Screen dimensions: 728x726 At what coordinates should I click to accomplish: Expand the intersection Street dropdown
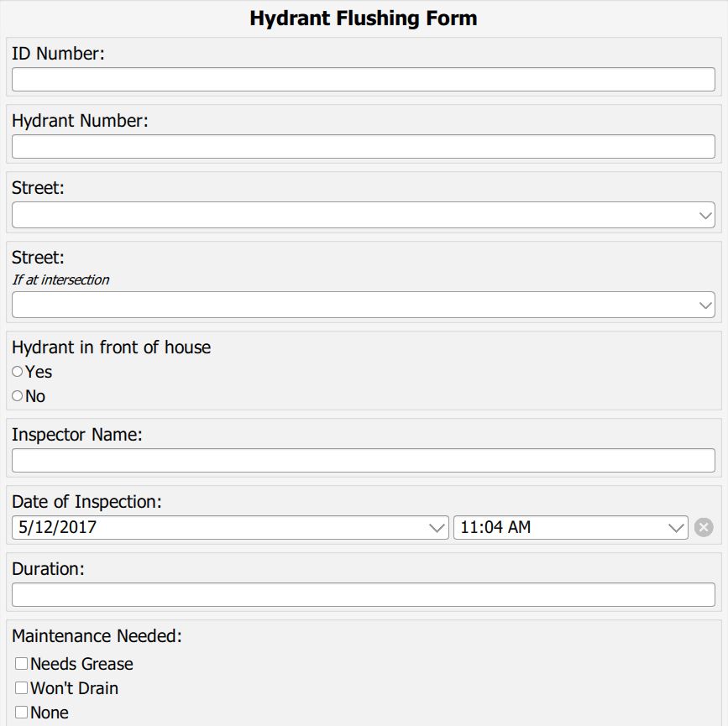[704, 306]
